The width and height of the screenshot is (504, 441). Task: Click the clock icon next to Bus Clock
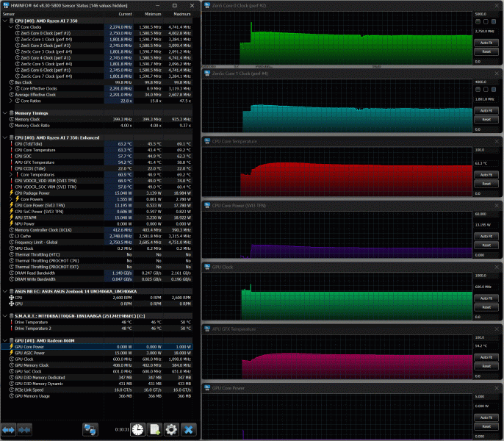pyautogui.click(x=12, y=82)
